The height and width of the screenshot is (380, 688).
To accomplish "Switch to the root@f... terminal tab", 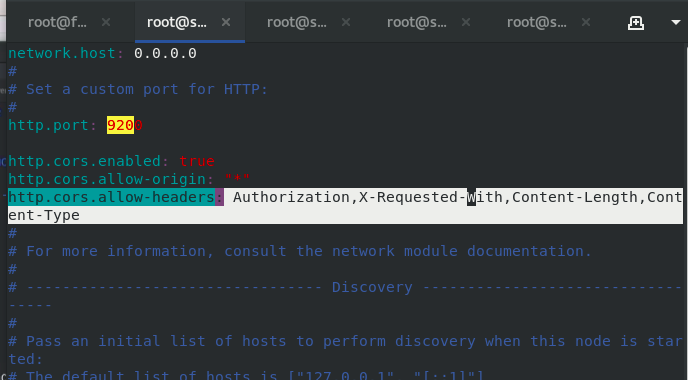I will (57, 22).
